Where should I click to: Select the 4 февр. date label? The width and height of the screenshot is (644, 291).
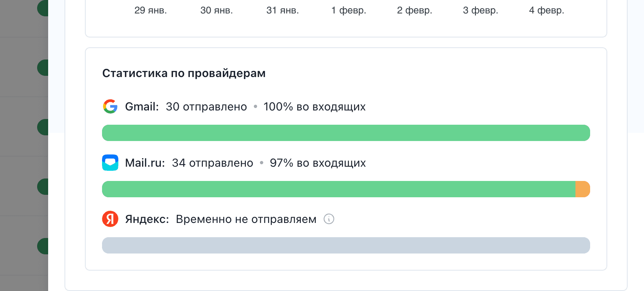(x=546, y=10)
